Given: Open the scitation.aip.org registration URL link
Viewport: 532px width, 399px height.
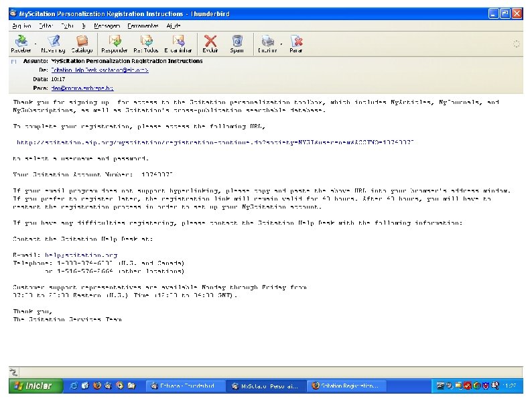Looking at the screenshot, I should (x=215, y=142).
